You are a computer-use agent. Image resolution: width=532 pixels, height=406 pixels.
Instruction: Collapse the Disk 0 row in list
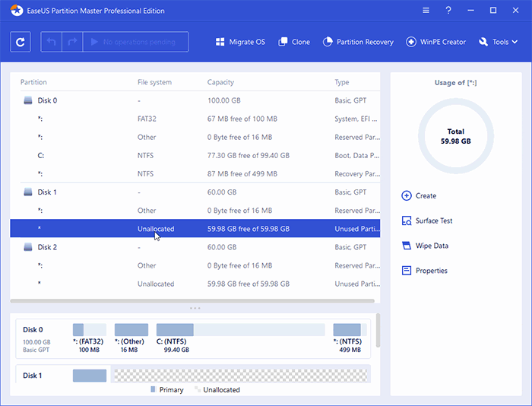point(28,100)
